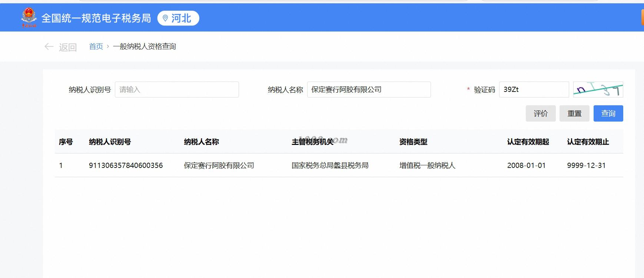Click the 全国统一规范电子税务局 title
The image size is (644, 278).
coord(96,18)
